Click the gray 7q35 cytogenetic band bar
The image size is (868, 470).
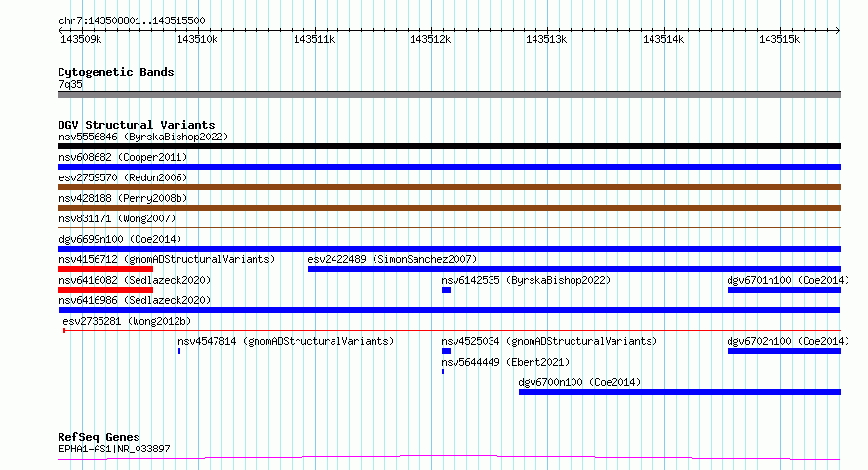coord(449,95)
